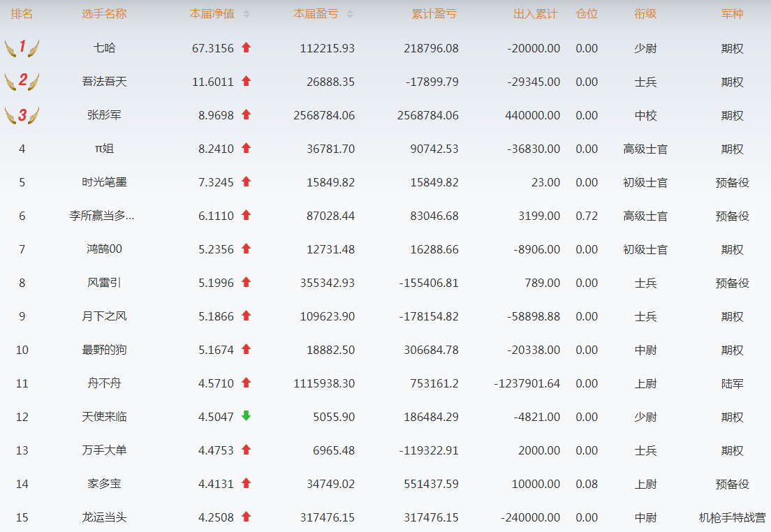Screen dimensions: 771x532
Task: Click the 选手名称 column header
Action: click(x=104, y=14)
